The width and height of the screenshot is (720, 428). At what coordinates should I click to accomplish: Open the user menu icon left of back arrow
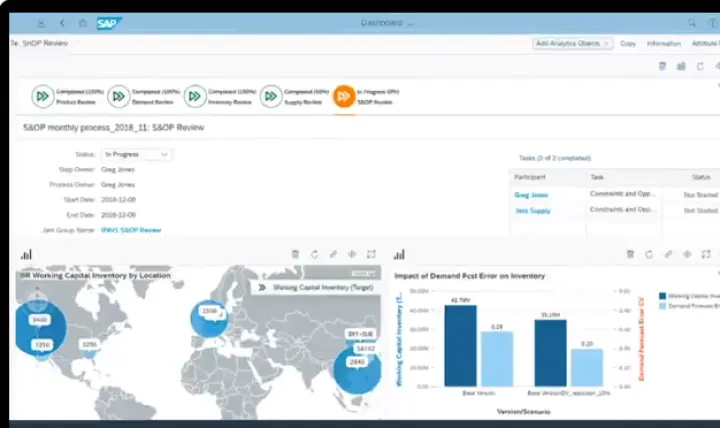[41, 23]
